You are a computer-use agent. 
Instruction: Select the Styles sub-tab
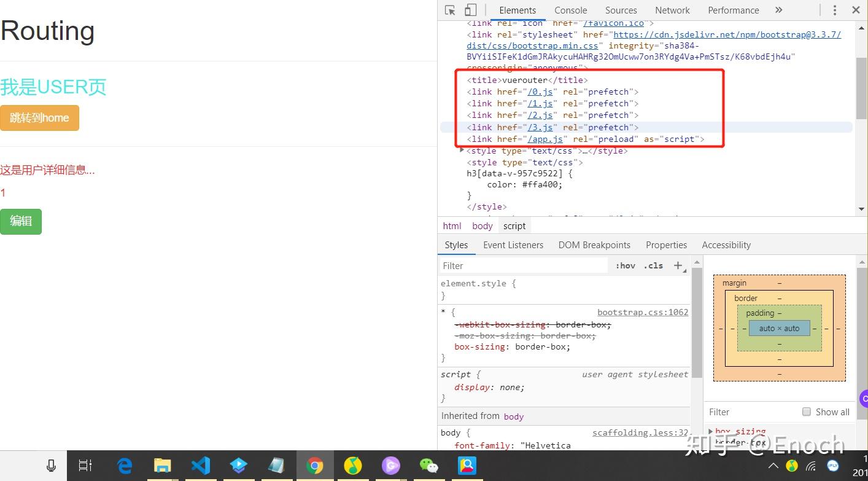pyautogui.click(x=456, y=244)
